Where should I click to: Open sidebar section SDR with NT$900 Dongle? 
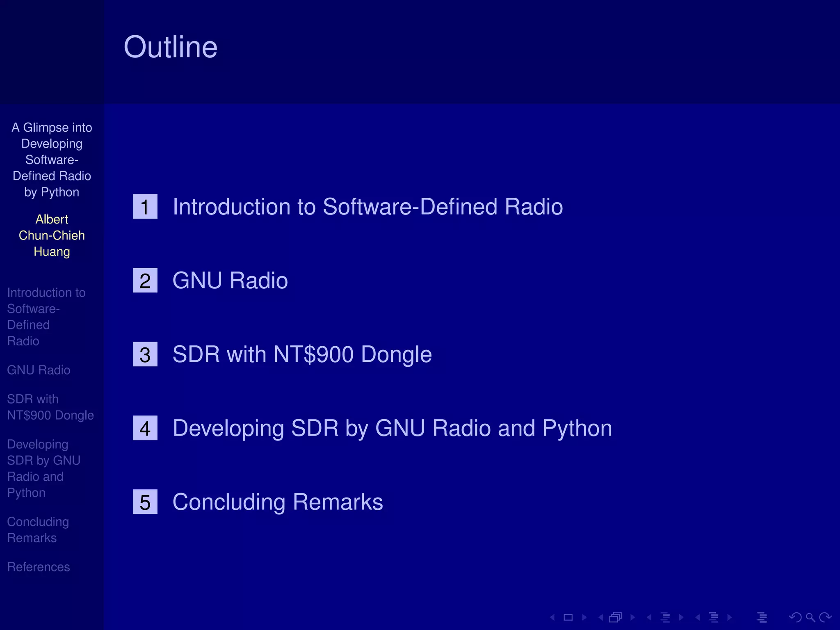coord(50,407)
